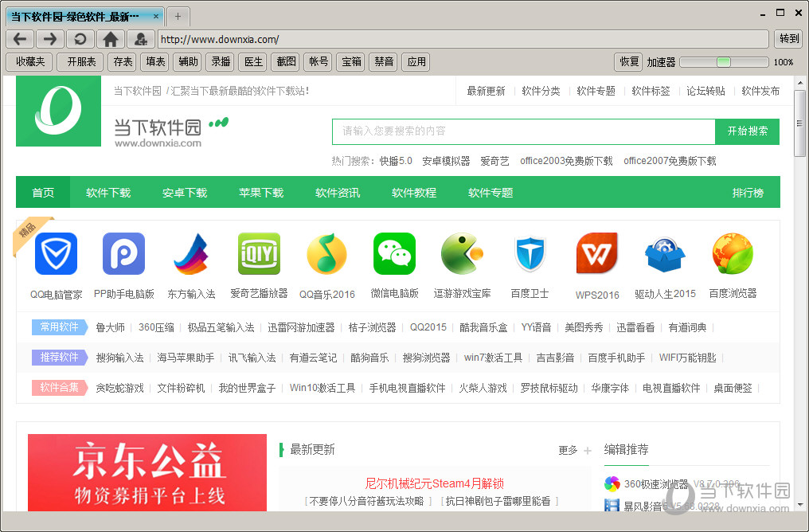Screen dimensions: 809x532
Task: Click the WPS2016 software icon
Action: pos(597,253)
